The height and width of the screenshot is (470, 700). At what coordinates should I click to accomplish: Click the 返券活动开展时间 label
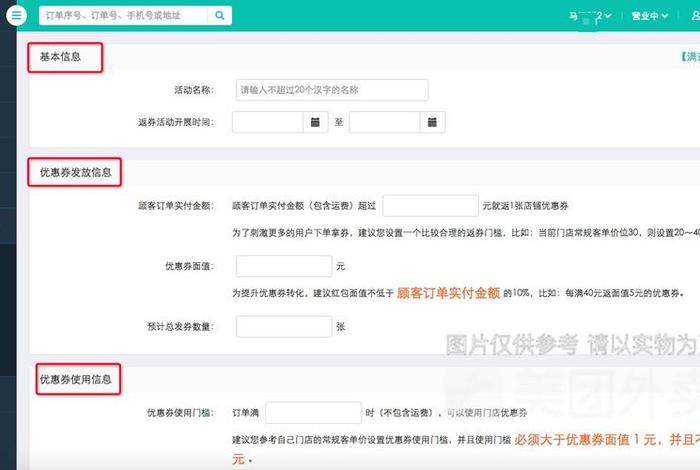pyautogui.click(x=176, y=122)
